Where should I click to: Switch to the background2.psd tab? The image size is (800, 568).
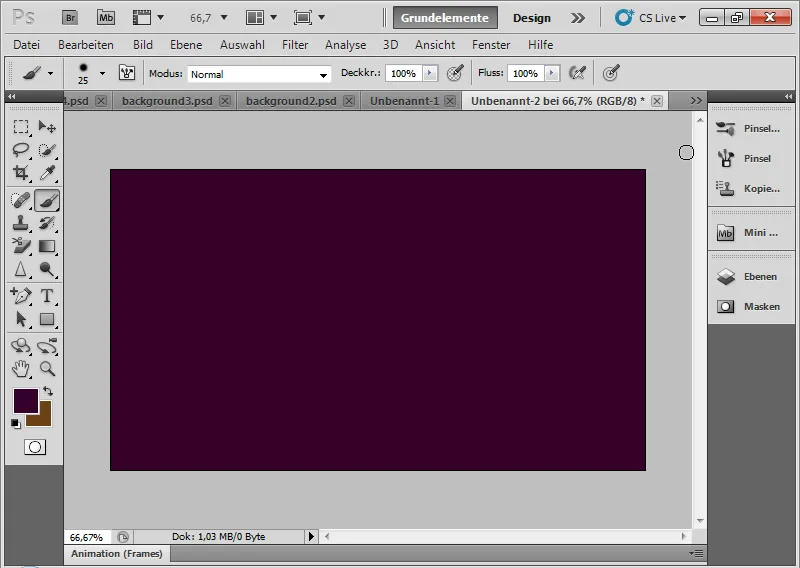291,101
